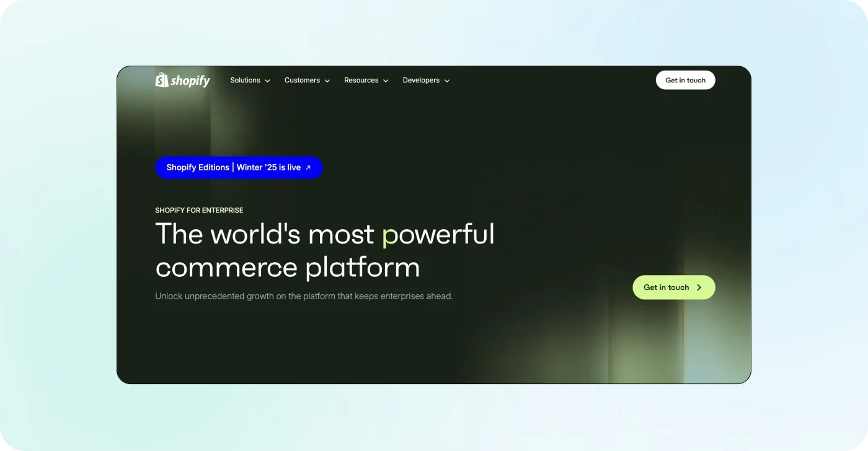Expand the Solutions dropdown
This screenshot has height=451, width=868.
coord(267,81)
